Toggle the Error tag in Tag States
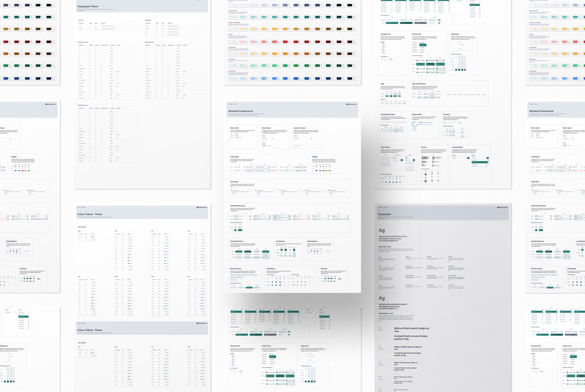Viewport: 585px width, 392px height. click(x=400, y=104)
